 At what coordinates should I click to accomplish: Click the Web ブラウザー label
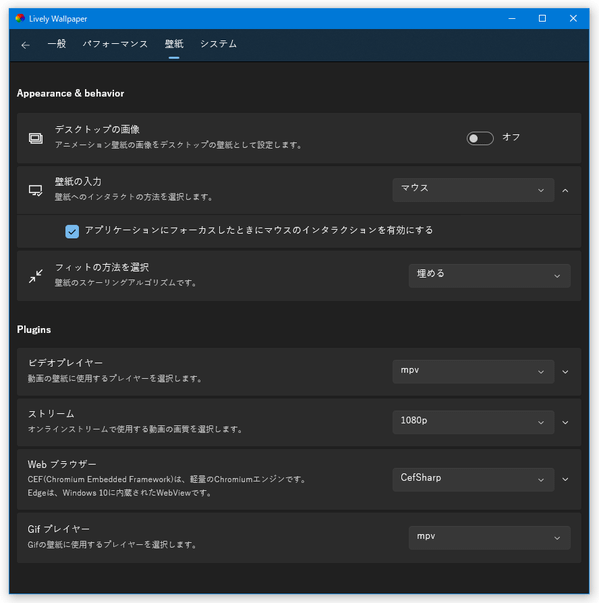click(x=62, y=465)
